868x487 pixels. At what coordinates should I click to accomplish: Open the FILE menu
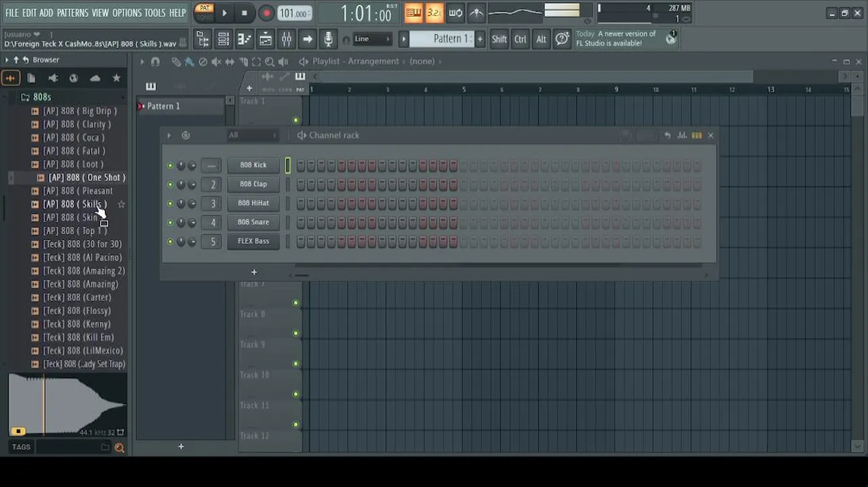(x=12, y=13)
